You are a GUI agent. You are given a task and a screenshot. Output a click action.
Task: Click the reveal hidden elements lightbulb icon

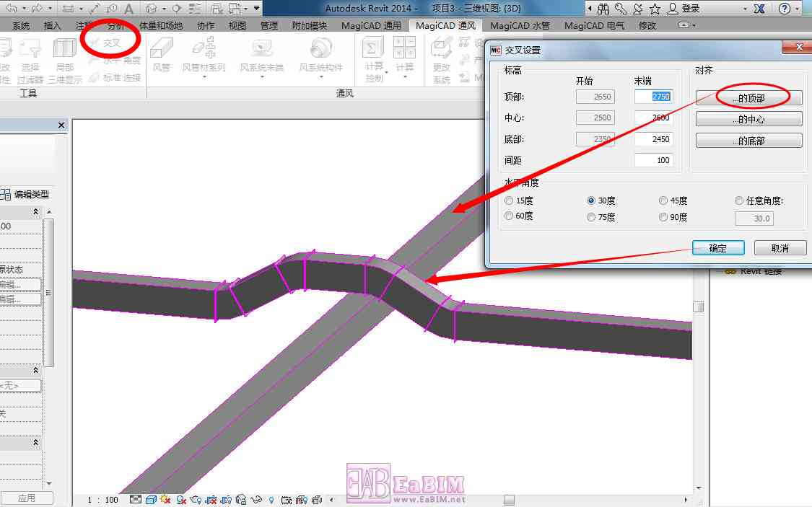271,500
